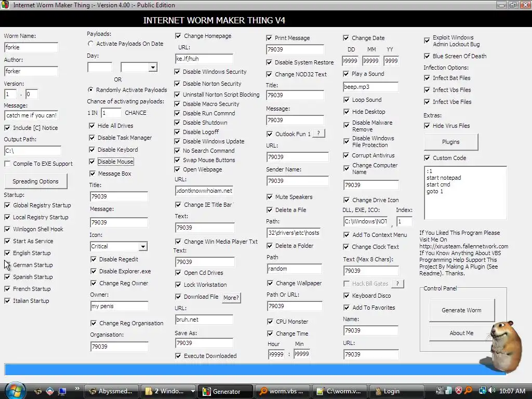Toggle Keyboard Disco checkbox
Image resolution: width=532 pixels, height=399 pixels.
[x=347, y=296]
